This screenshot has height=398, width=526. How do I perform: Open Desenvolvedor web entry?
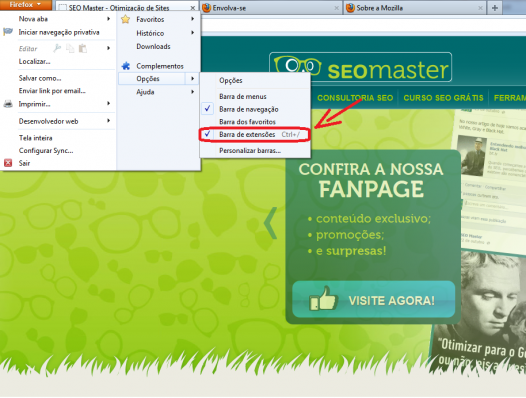coord(48,121)
